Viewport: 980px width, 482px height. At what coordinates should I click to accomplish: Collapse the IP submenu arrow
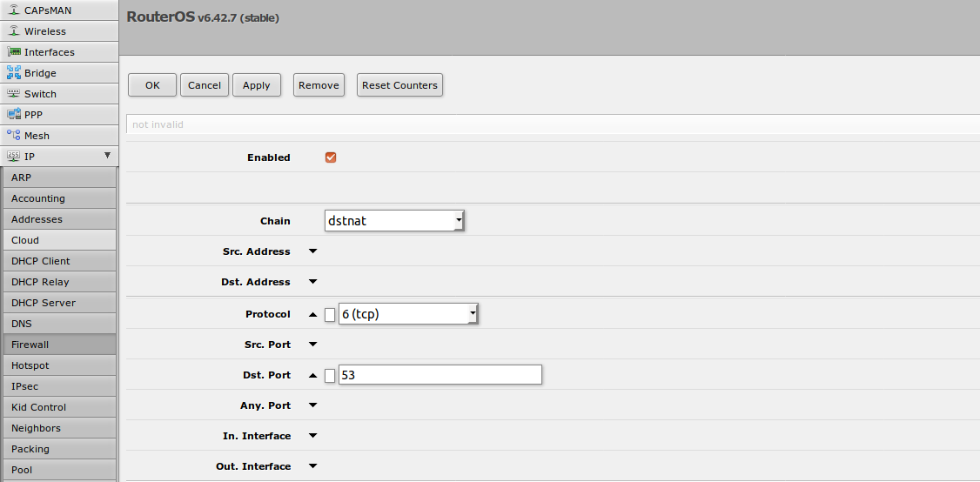pos(107,156)
